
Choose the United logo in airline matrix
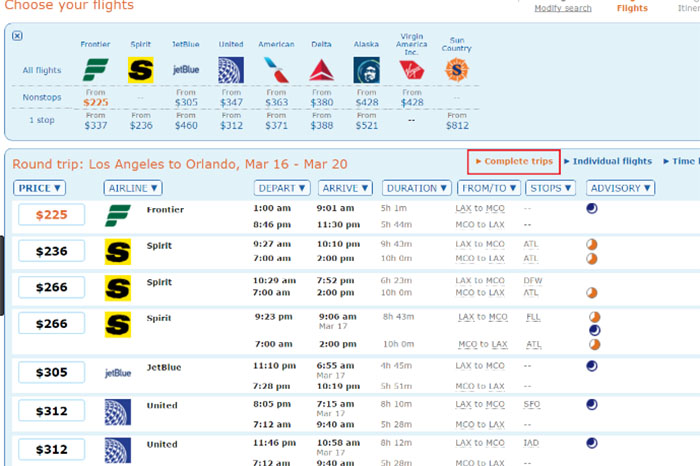click(x=231, y=69)
